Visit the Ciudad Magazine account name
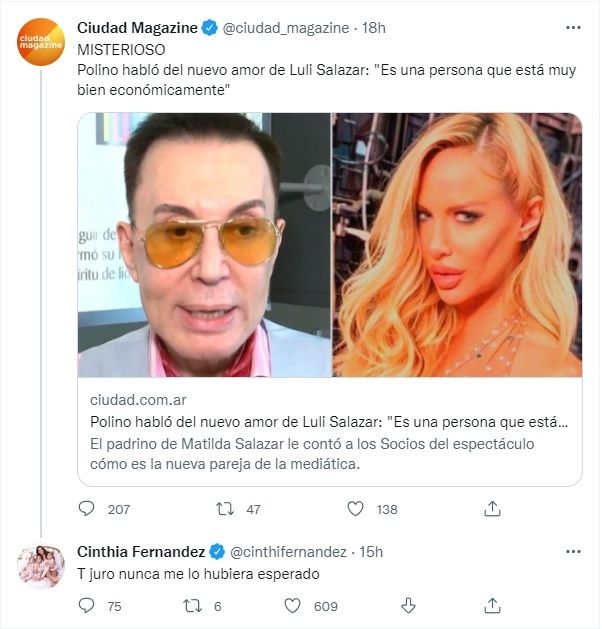 coord(135,27)
